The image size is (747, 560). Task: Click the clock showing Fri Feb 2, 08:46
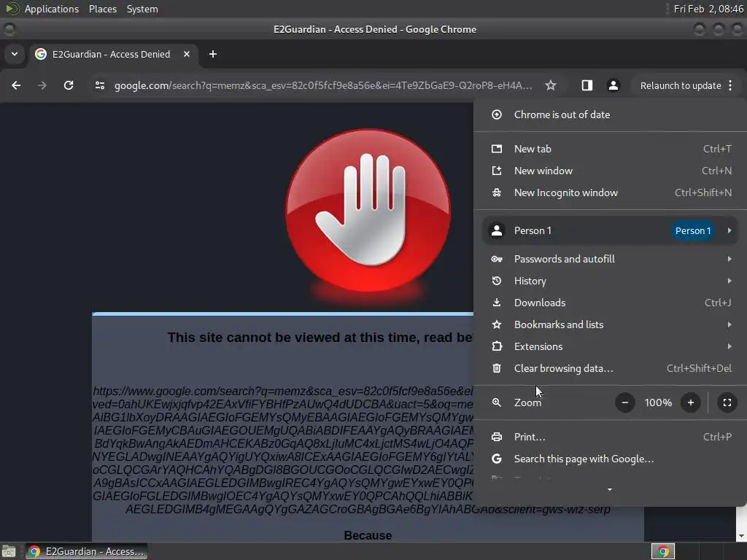tap(708, 9)
